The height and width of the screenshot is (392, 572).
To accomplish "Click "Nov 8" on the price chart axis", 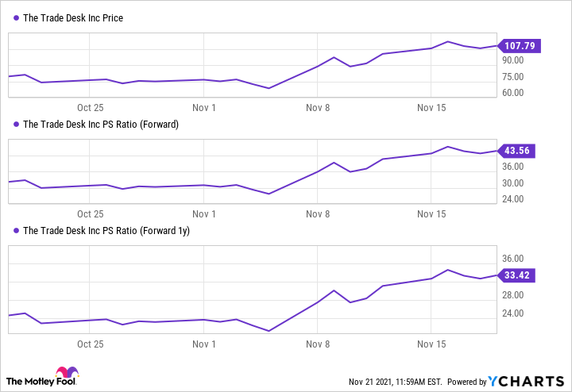I will click(317, 106).
